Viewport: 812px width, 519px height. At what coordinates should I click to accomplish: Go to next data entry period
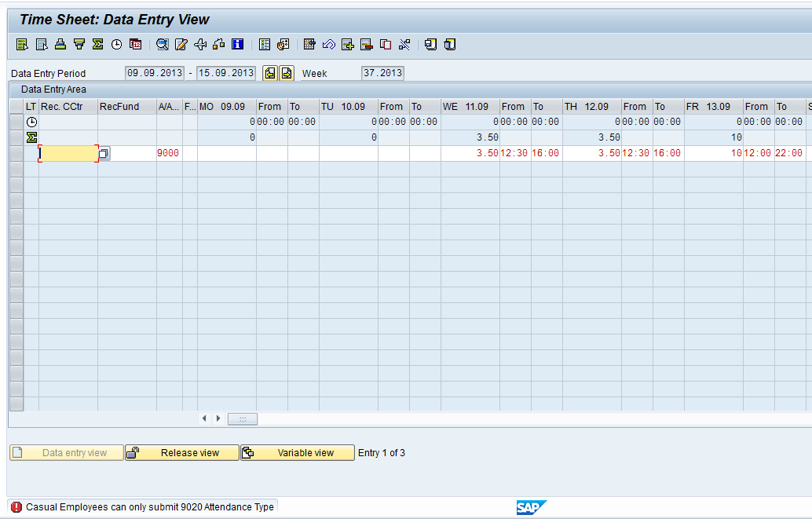(x=287, y=73)
